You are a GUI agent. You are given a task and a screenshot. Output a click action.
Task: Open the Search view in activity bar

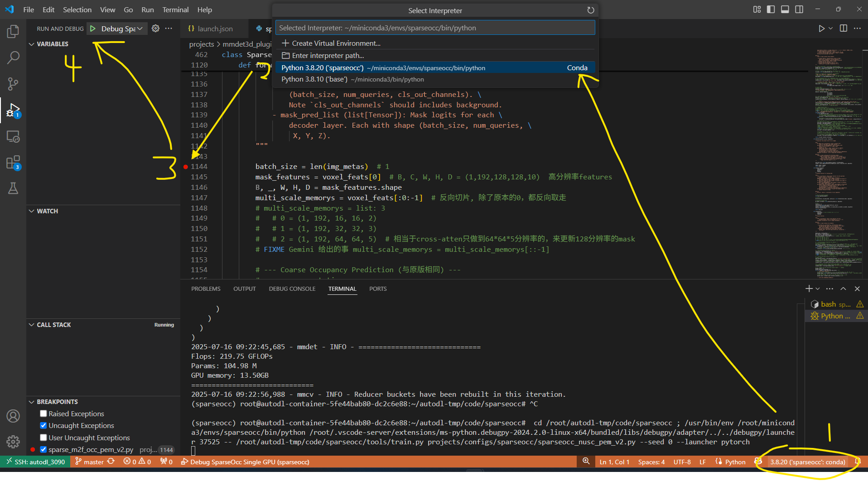tap(13, 58)
